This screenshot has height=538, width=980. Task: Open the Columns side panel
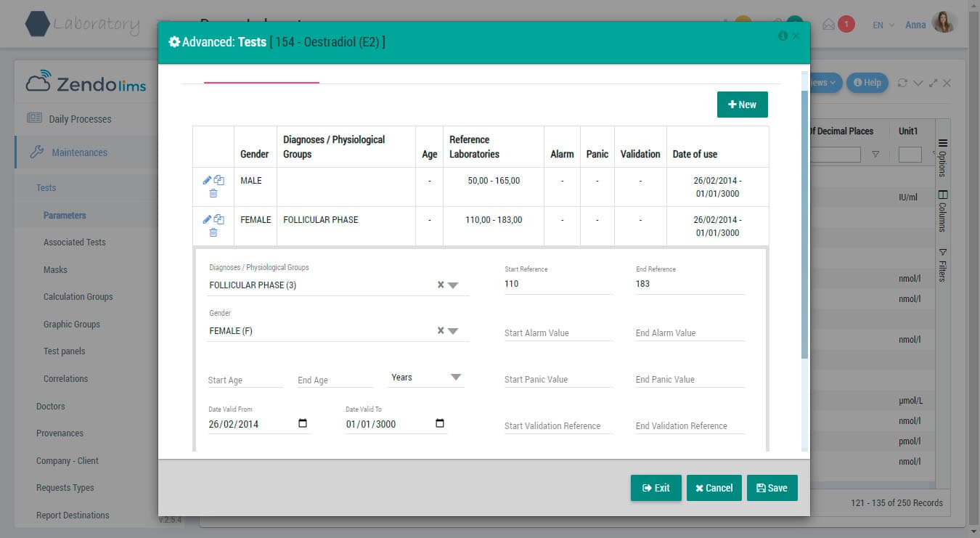[942, 211]
